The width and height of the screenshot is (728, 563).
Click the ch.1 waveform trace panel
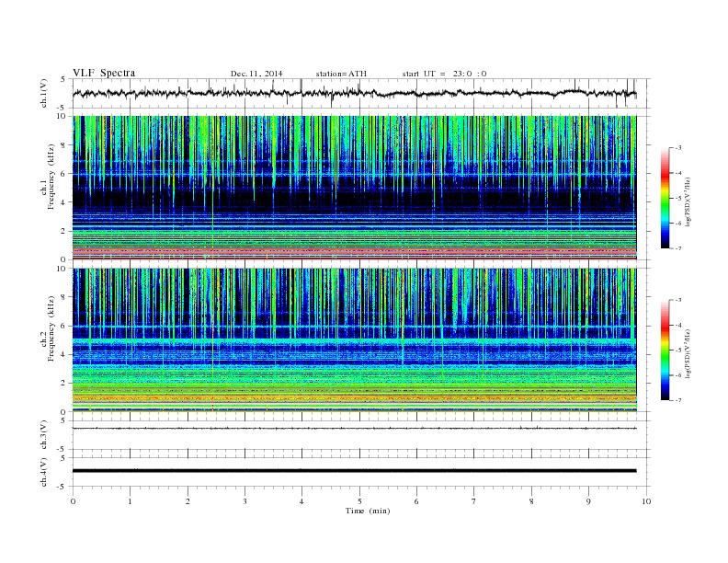coord(361,93)
